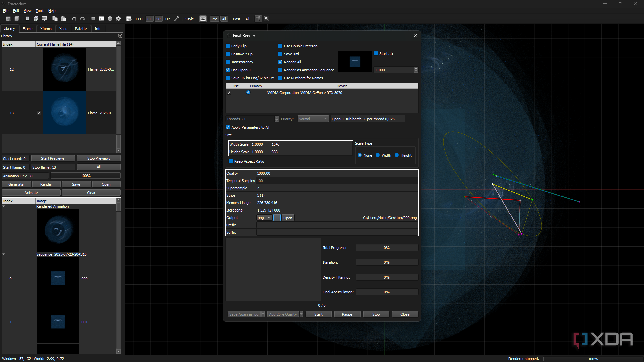Click the wrench tool icon
Image resolution: width=644 pixels, height=362 pixels.
177,19
